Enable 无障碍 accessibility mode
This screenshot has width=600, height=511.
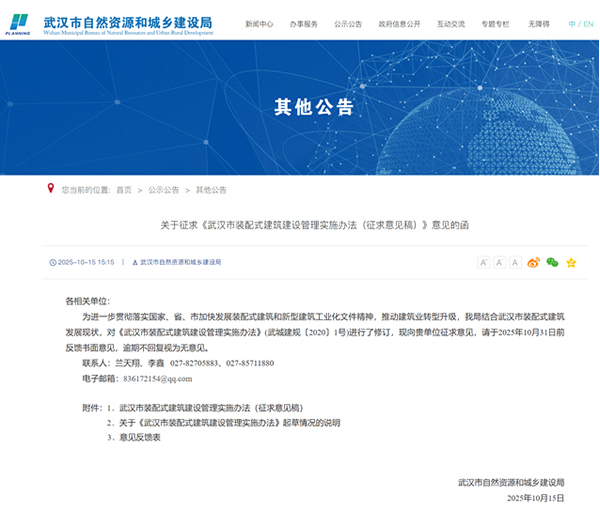point(538,23)
